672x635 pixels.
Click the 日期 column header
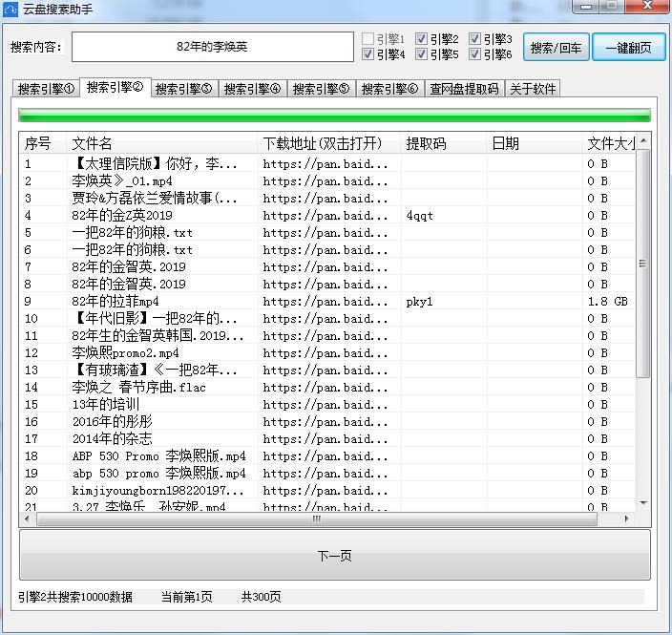point(535,143)
